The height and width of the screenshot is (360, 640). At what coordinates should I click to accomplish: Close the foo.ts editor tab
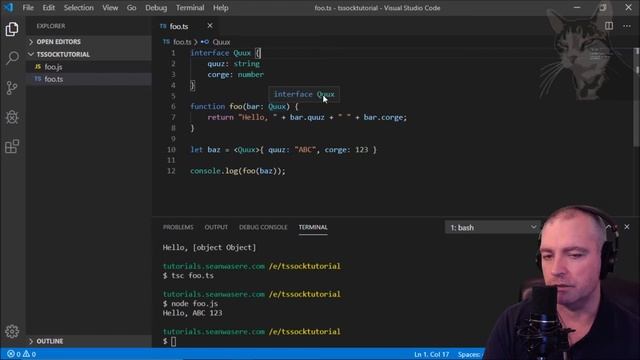[210, 25]
